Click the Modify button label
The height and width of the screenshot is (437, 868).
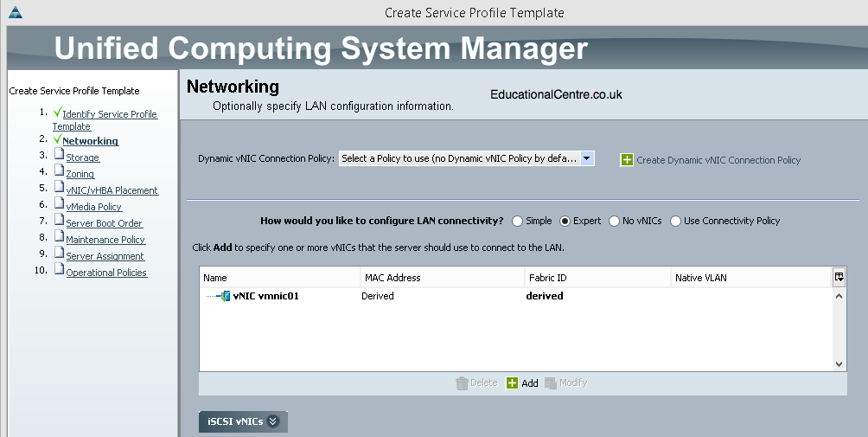coord(573,382)
